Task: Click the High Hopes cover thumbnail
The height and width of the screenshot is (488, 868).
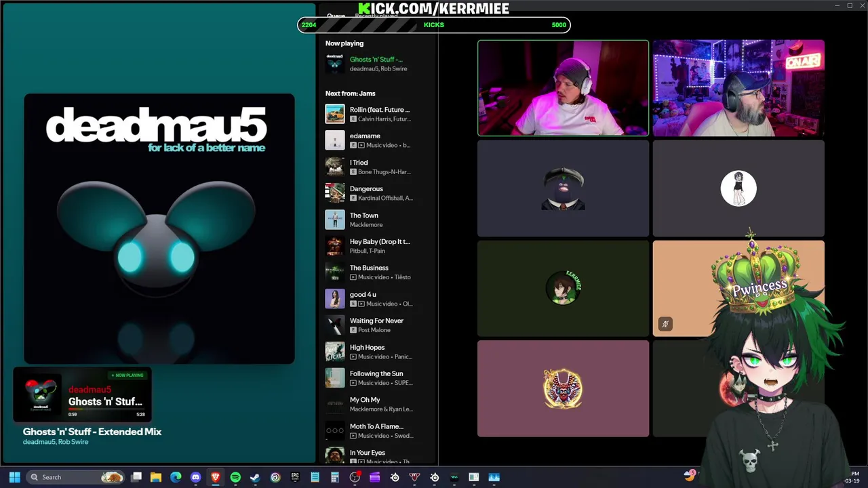Action: tap(335, 352)
